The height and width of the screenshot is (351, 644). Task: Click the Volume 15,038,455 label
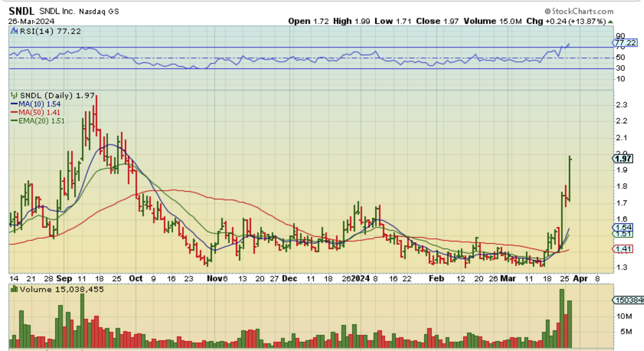pyautogui.click(x=62, y=289)
